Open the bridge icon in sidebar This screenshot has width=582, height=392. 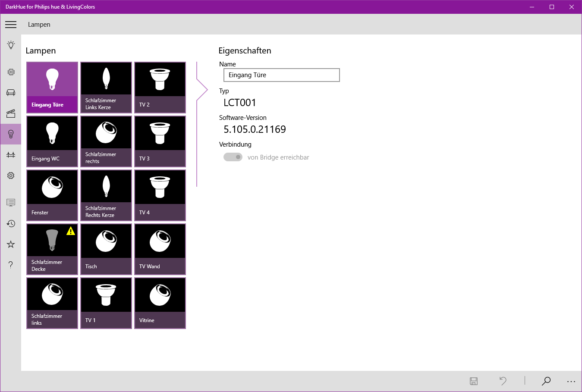11,155
